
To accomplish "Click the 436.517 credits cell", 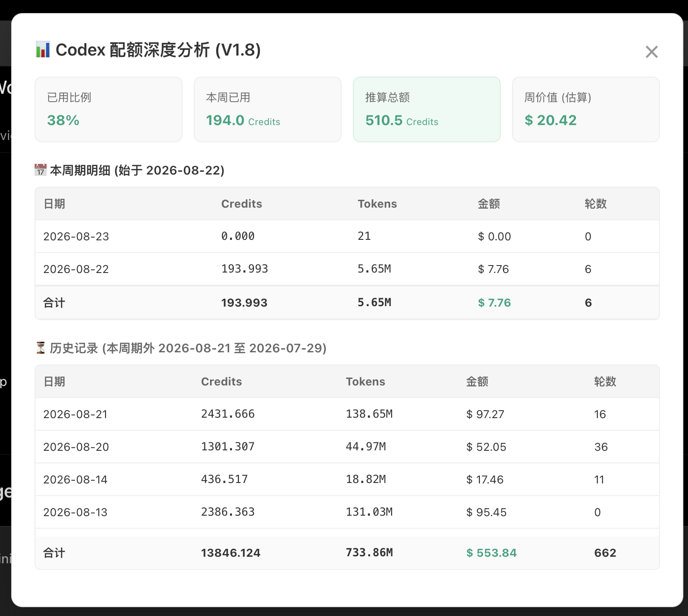I will [x=225, y=479].
